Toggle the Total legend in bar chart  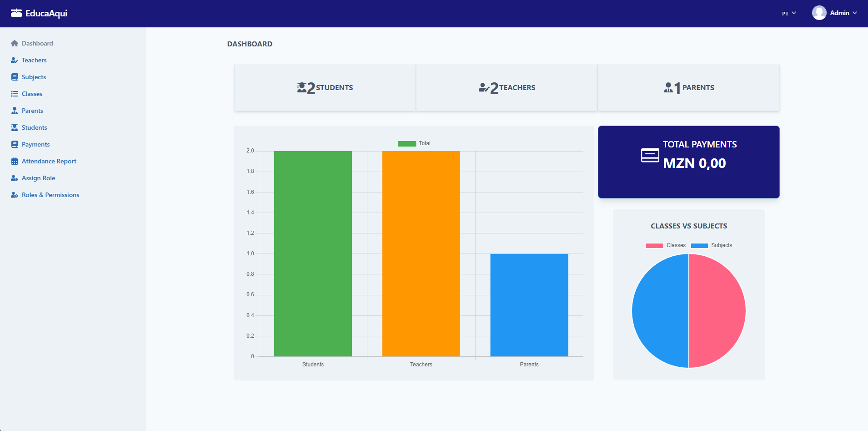pos(414,143)
